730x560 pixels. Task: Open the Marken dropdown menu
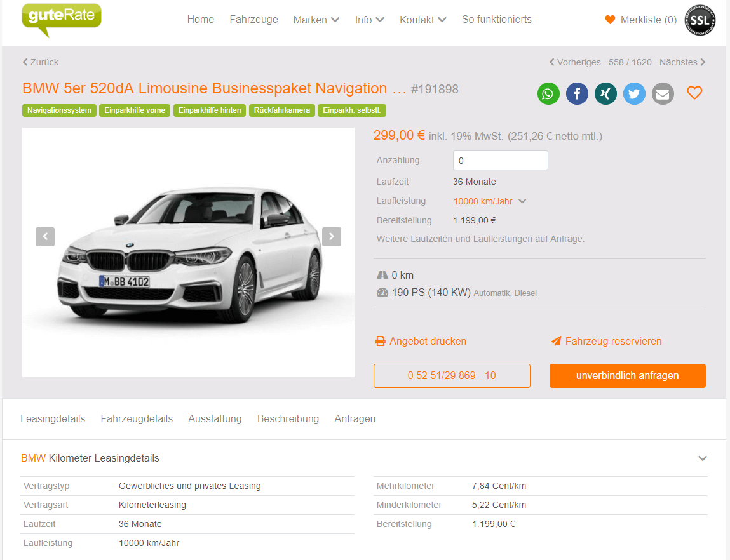click(x=316, y=20)
